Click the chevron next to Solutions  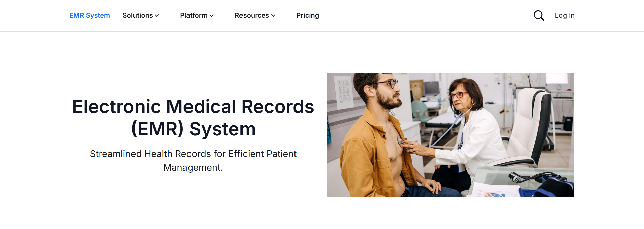[x=157, y=16]
